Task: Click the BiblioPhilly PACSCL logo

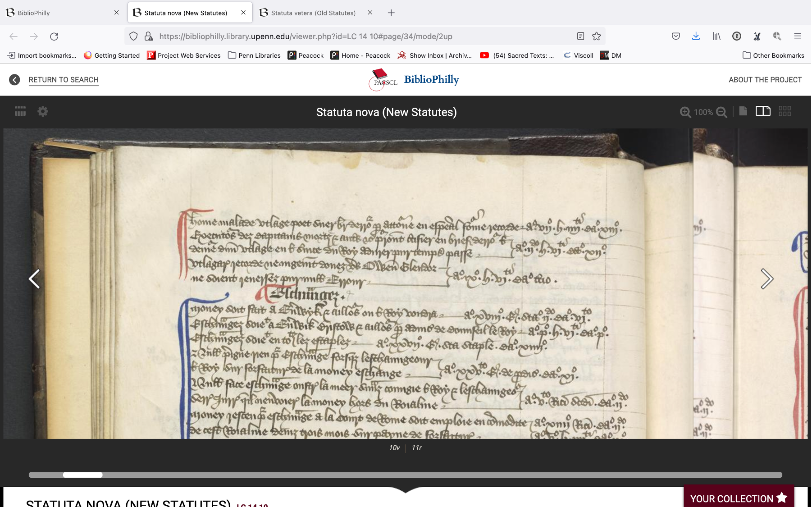Action: (x=383, y=80)
